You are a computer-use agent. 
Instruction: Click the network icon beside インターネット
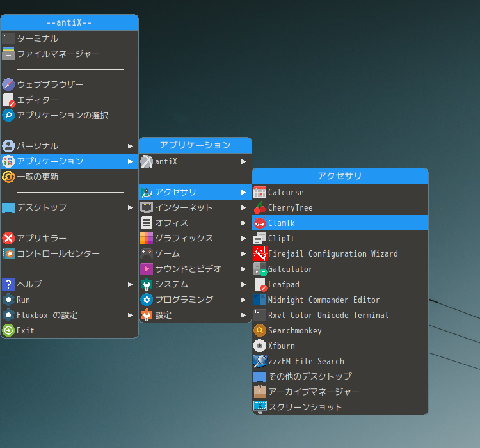(147, 207)
